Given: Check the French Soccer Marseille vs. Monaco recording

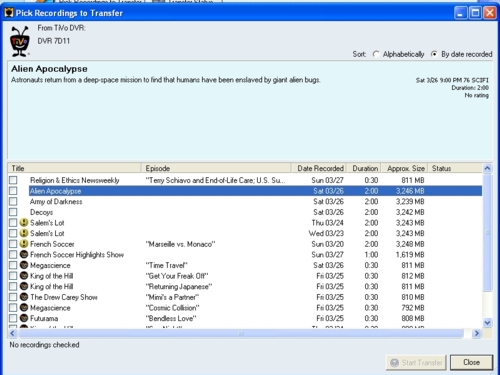Looking at the screenshot, I should (x=13, y=244).
